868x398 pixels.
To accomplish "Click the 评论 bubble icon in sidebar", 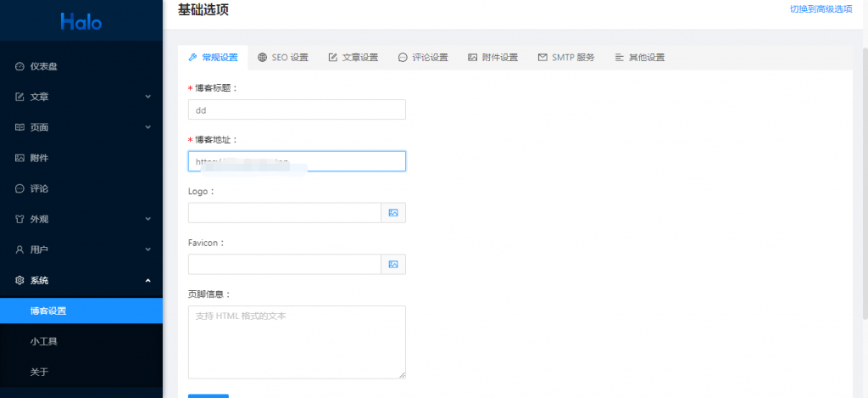I will (x=19, y=188).
